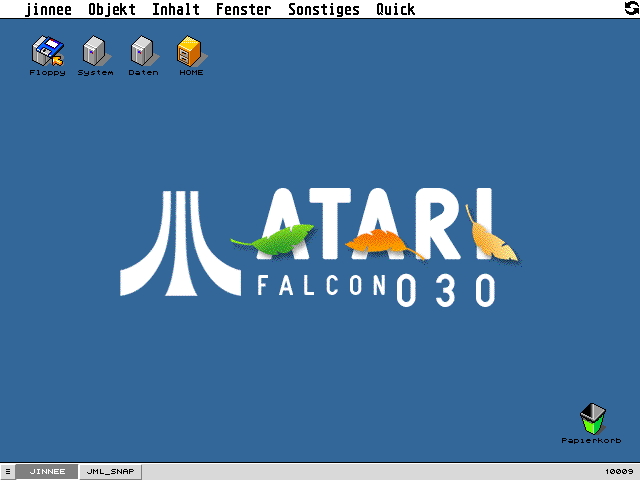This screenshot has height=480, width=640.
Task: Switch to JINNEE in the taskbar
Action: pos(47,471)
